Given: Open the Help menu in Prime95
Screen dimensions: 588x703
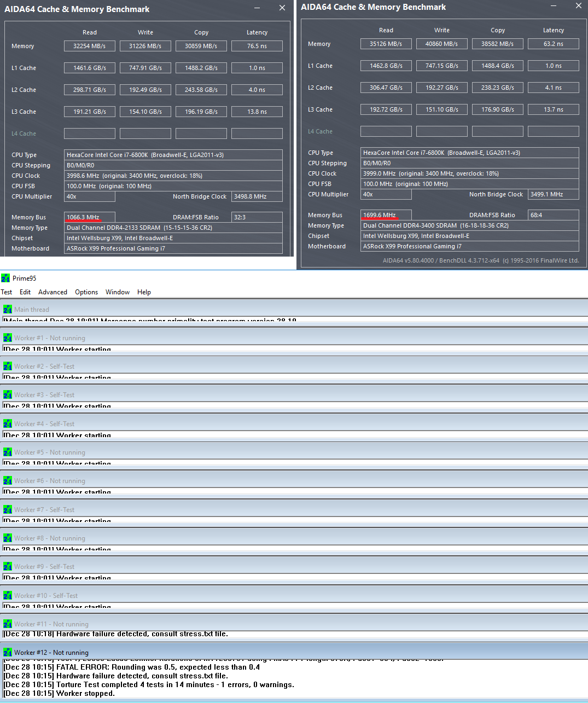Looking at the screenshot, I should pyautogui.click(x=144, y=292).
